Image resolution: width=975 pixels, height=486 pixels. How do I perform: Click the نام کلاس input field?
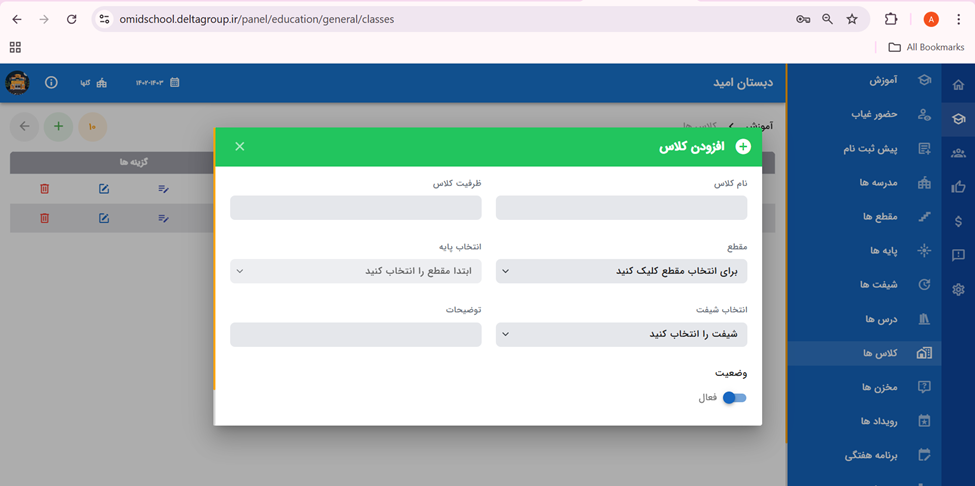(x=621, y=208)
